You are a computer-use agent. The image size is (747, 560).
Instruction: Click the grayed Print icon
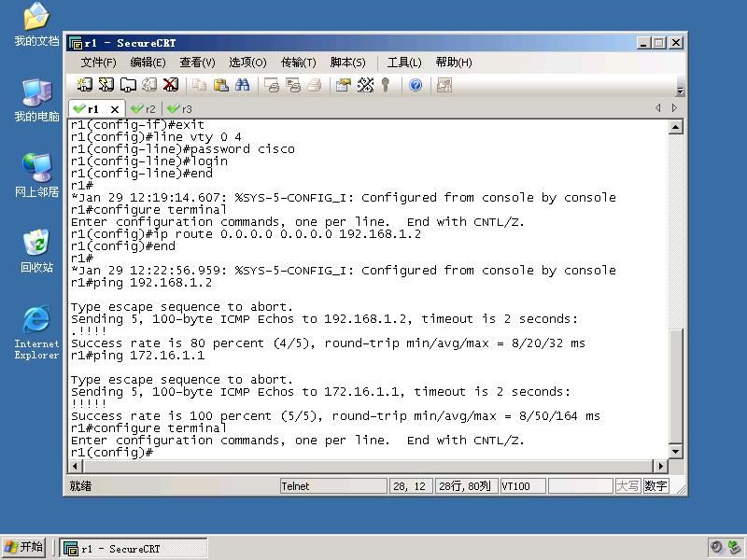coord(315,85)
